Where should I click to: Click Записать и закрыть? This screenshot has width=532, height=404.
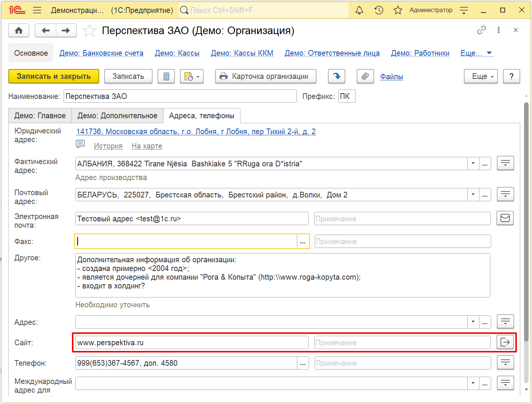click(x=54, y=76)
